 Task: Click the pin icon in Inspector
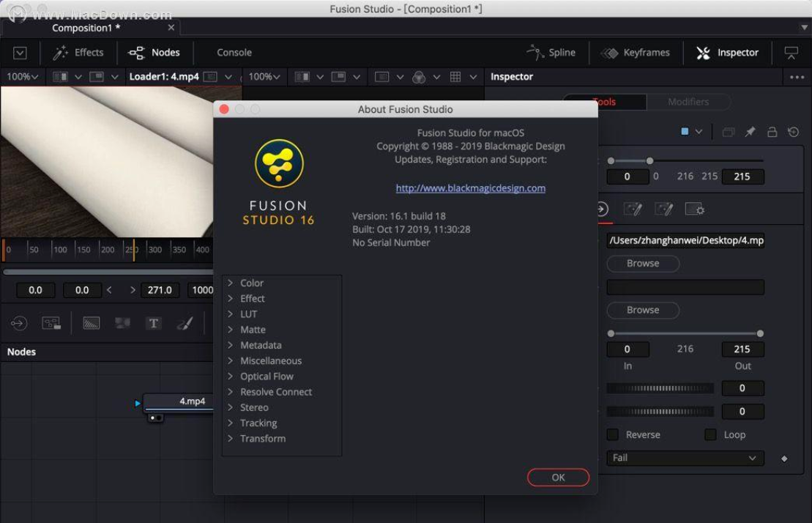click(750, 132)
